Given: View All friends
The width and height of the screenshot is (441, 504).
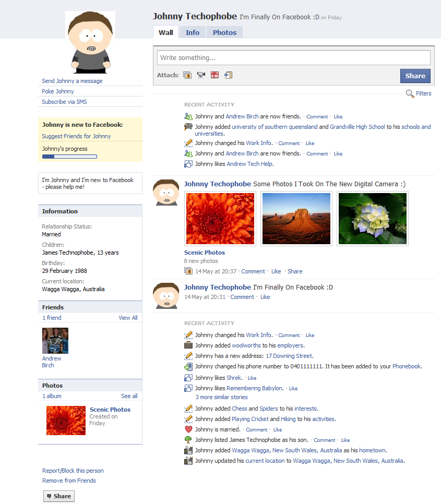Looking at the screenshot, I should [128, 318].
